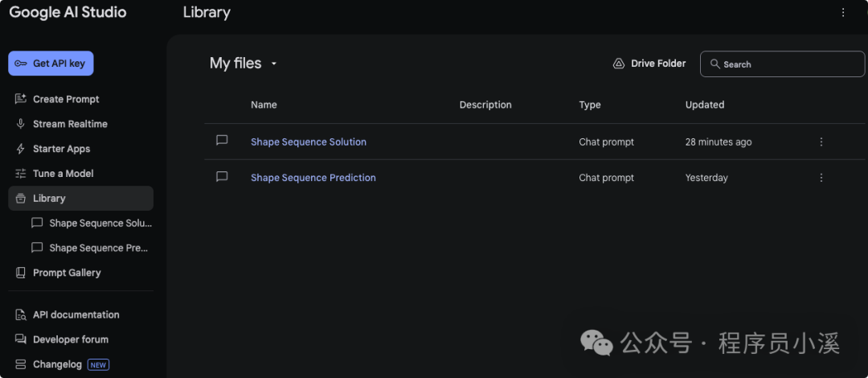
Task: Open Shape Sequence Prediction in sidebar tree
Action: (x=98, y=248)
